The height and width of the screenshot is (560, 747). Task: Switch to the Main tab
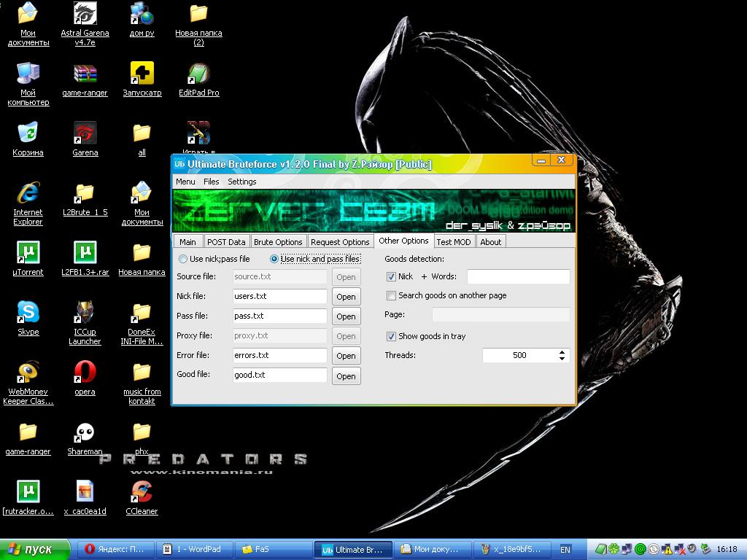pyautogui.click(x=187, y=242)
